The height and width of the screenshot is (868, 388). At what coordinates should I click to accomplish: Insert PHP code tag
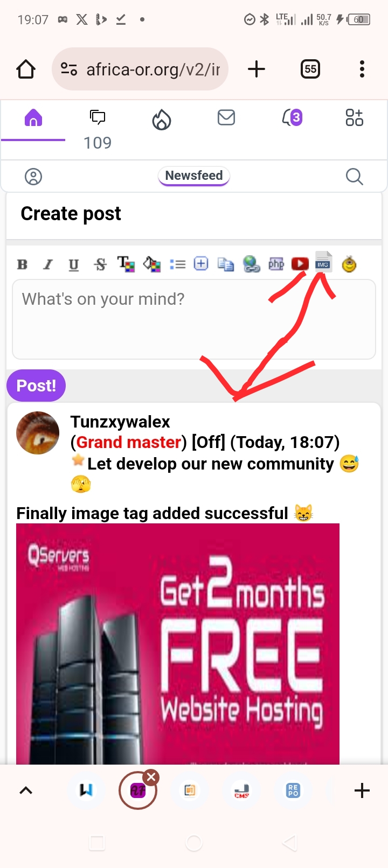pyautogui.click(x=276, y=264)
